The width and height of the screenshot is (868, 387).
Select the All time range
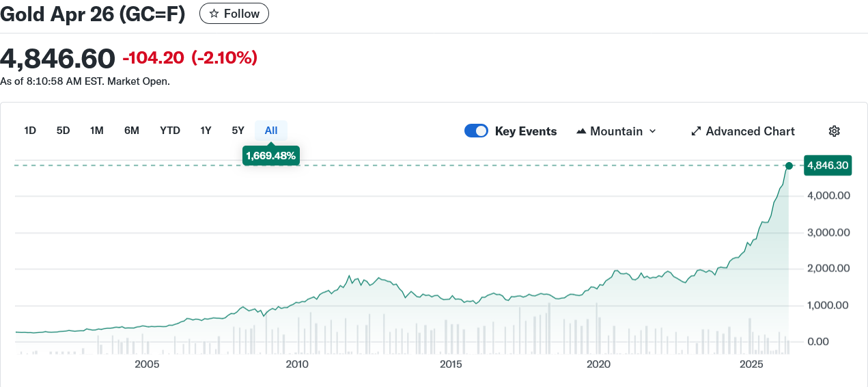[271, 131]
